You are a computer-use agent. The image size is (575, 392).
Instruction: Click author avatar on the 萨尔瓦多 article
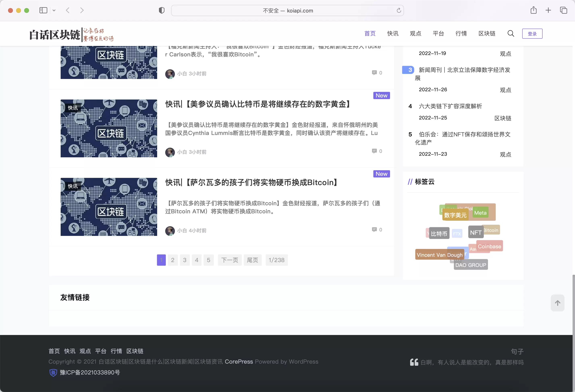click(170, 231)
